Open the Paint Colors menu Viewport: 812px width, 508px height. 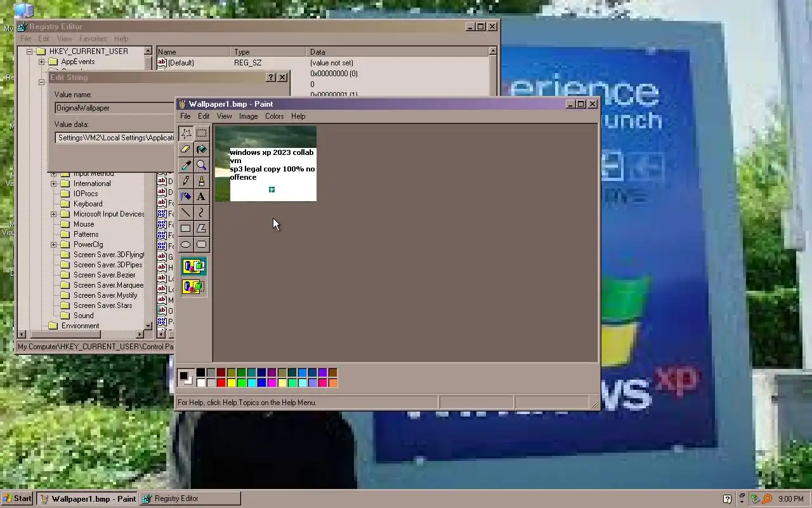click(274, 116)
